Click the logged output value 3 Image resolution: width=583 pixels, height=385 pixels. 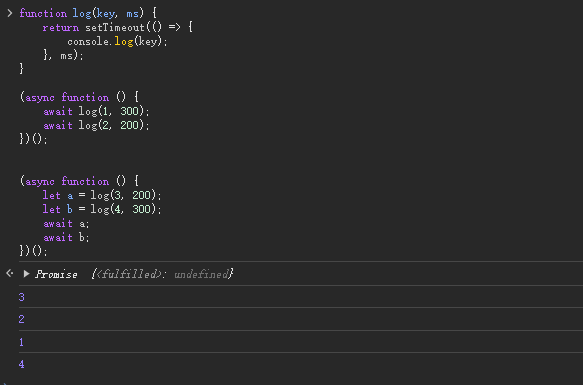(x=22, y=297)
